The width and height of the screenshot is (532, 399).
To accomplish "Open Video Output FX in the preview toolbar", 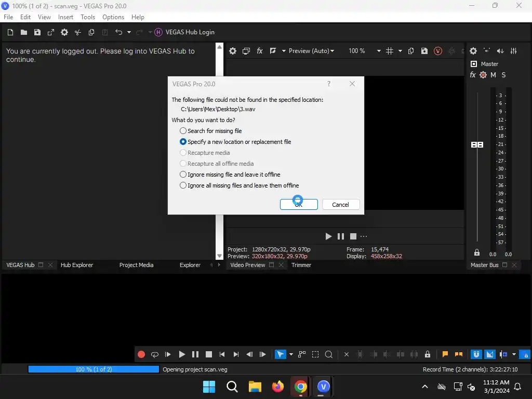I will [x=260, y=51].
